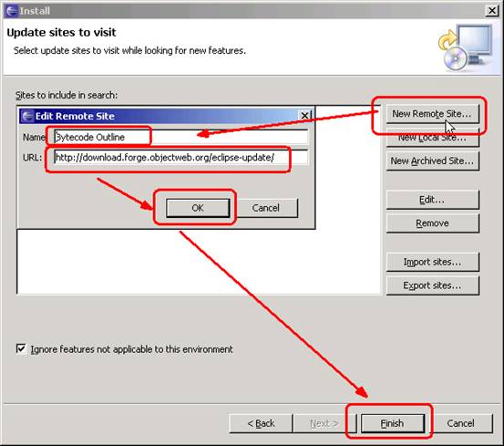Close the Edit Remote Site dialog
The height and width of the screenshot is (446, 504).
[x=304, y=116]
